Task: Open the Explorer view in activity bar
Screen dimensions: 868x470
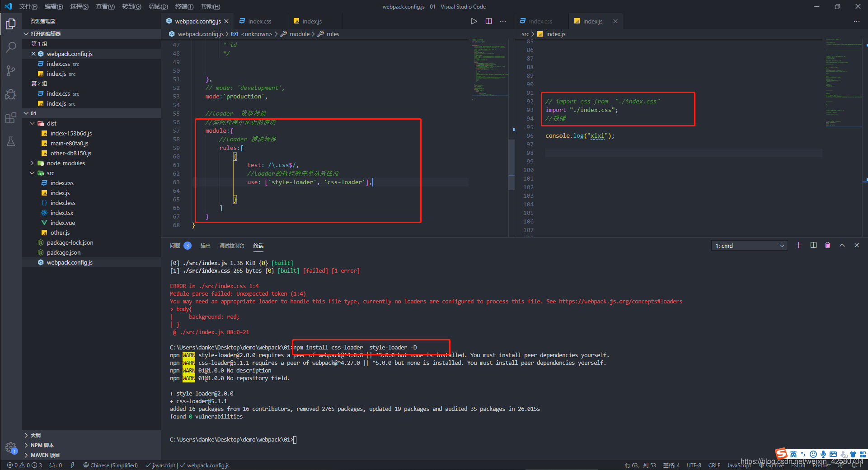Action: click(x=11, y=23)
